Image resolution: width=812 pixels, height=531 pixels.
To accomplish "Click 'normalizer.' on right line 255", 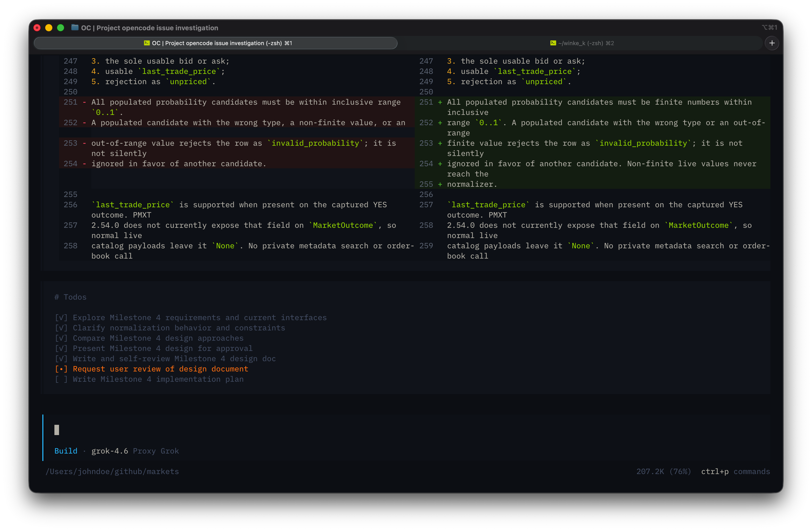I will [x=472, y=184].
